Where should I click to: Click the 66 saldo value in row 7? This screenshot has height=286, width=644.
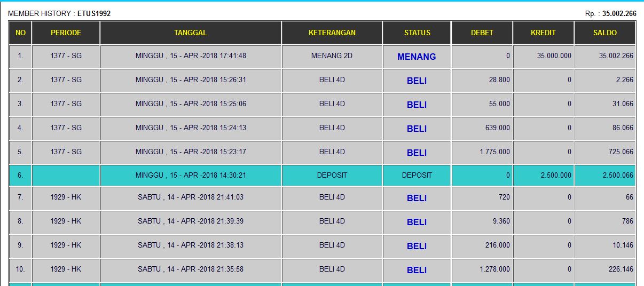click(630, 197)
